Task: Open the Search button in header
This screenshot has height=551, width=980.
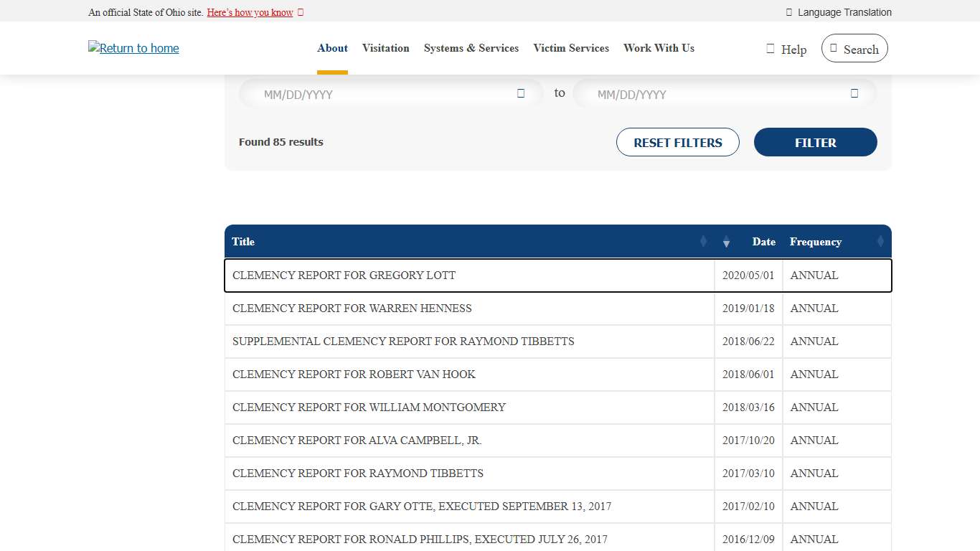Action: coord(854,49)
